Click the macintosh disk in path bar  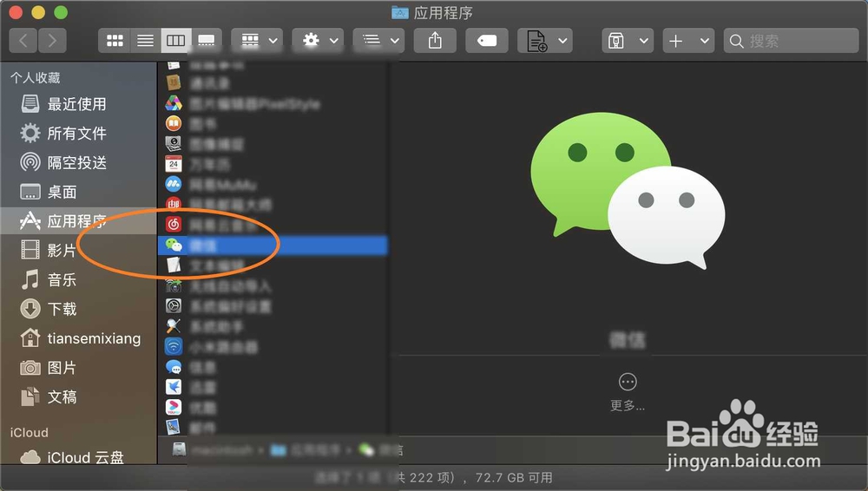[214, 450]
